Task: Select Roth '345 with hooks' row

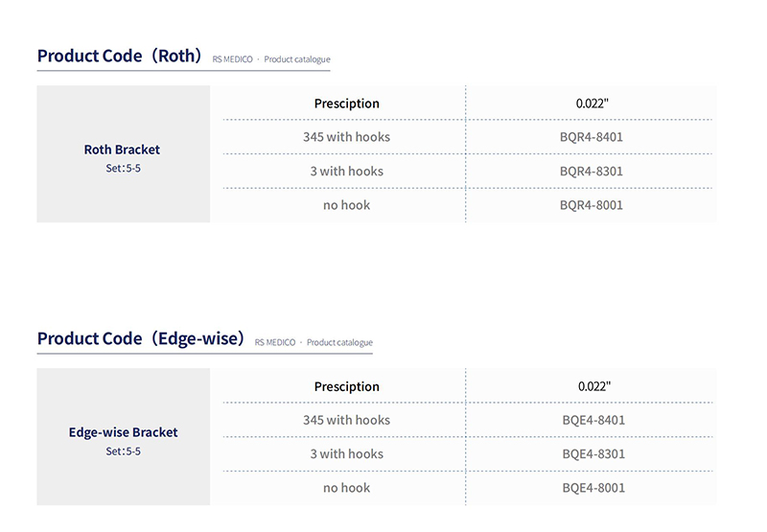Action: coord(468,137)
